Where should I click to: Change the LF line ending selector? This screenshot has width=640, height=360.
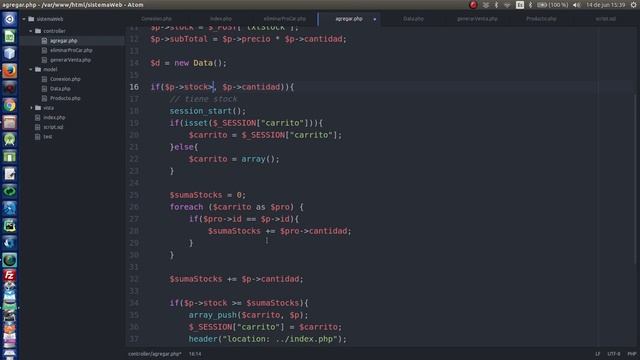click(x=598, y=354)
